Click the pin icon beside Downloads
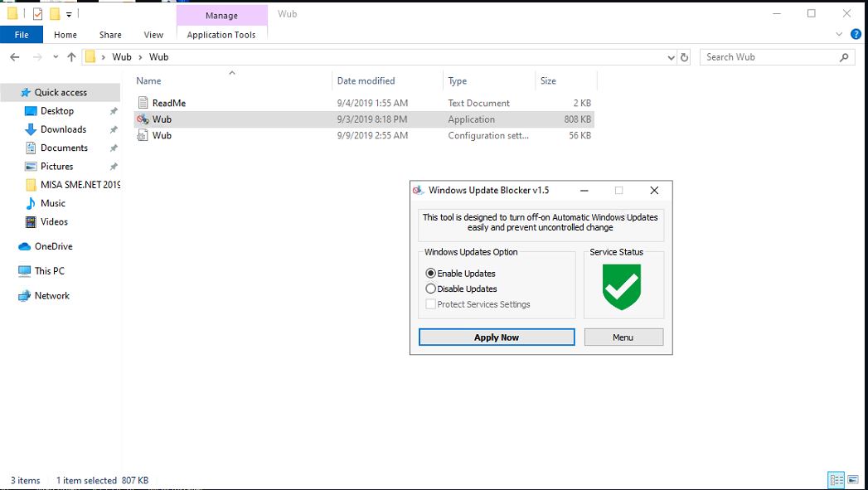Image resolution: width=868 pixels, height=490 pixels. tap(114, 129)
